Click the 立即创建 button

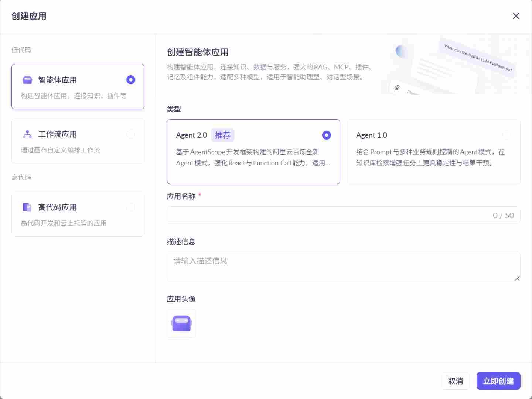point(498,381)
